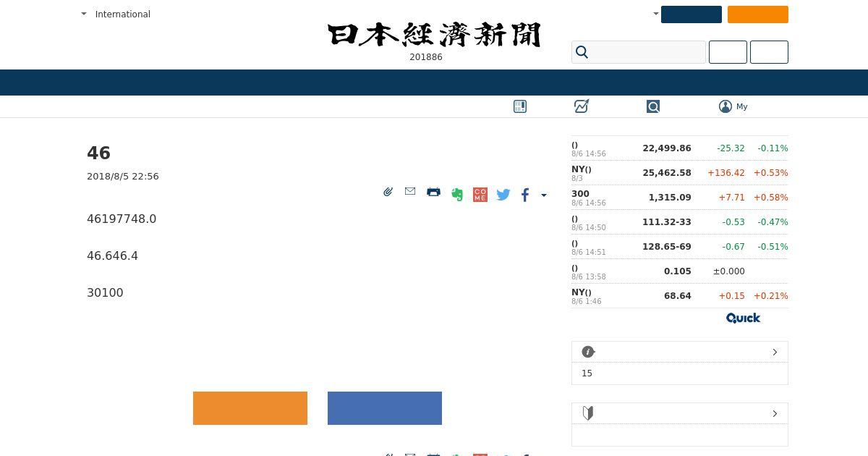Viewport: 868px width, 456px height.
Task: Open the International edition dropdown arrow
Action: pyautogui.click(x=84, y=14)
